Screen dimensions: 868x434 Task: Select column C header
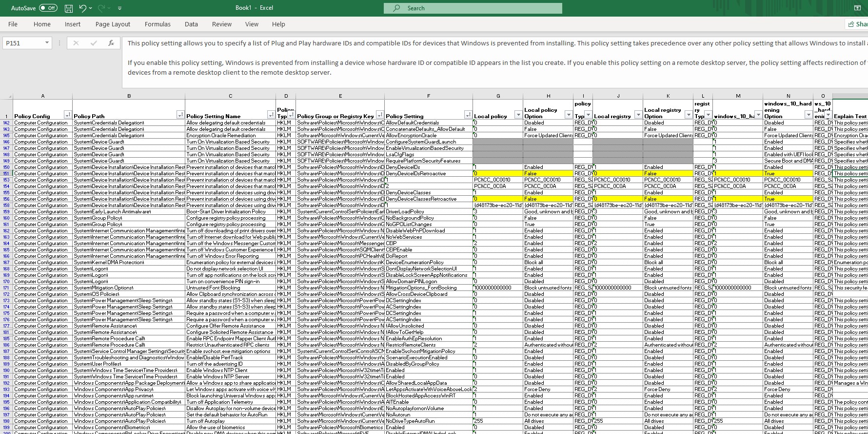(x=231, y=96)
